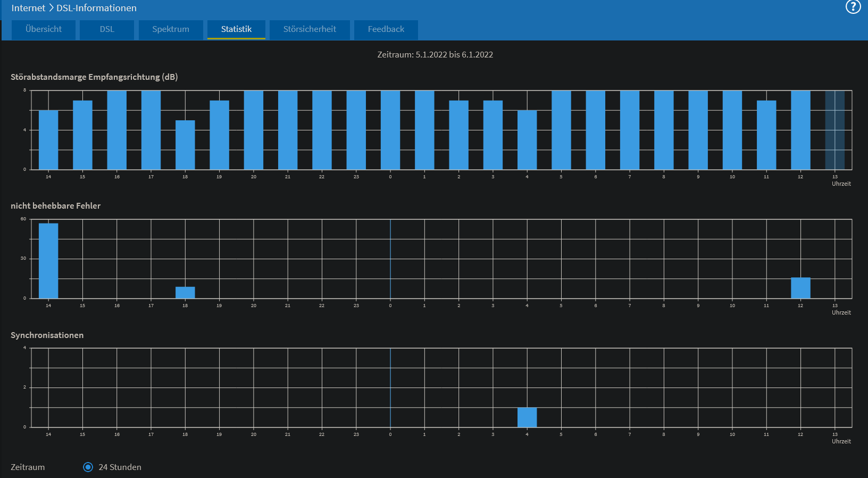Click the 18 Uhr bar in nicht behebbare Fehler
Viewport: 868px width, 478px height.
click(x=185, y=292)
